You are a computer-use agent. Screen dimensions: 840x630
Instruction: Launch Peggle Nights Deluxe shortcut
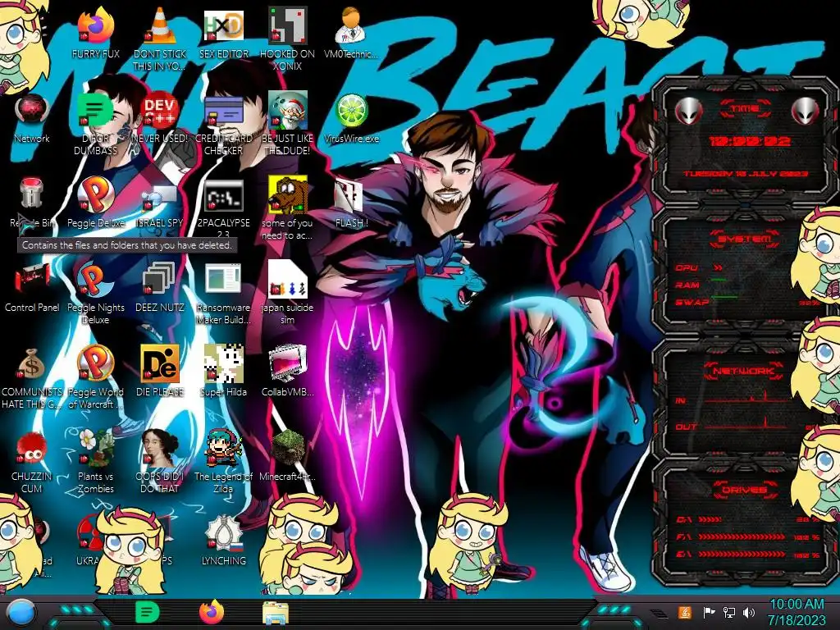pos(96,281)
